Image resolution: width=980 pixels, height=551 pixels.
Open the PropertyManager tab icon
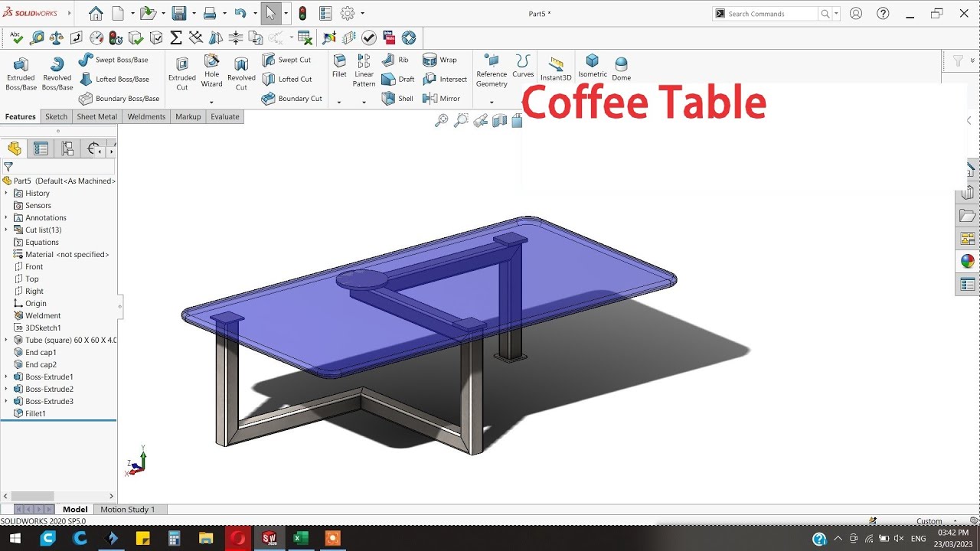pyautogui.click(x=41, y=148)
